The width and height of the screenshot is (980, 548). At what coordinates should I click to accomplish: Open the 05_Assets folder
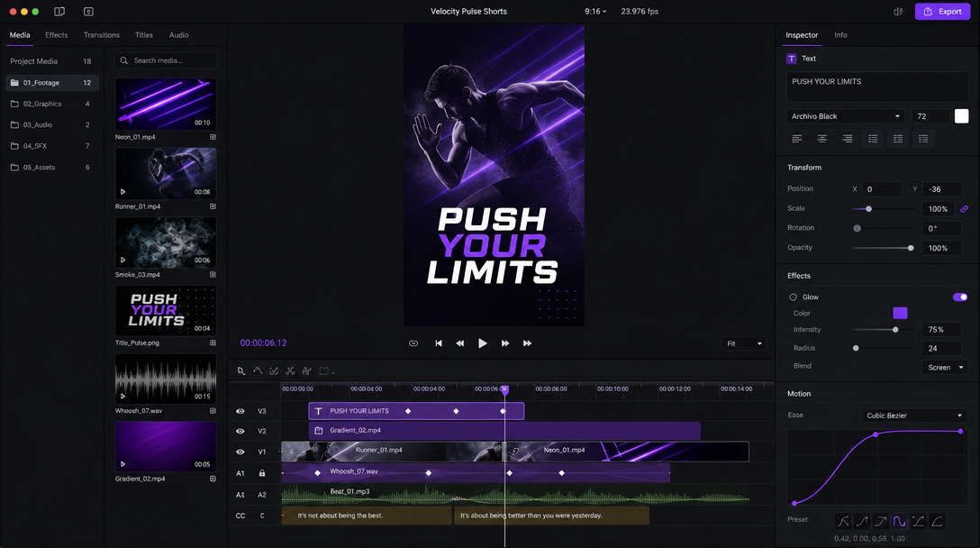[x=52, y=167]
